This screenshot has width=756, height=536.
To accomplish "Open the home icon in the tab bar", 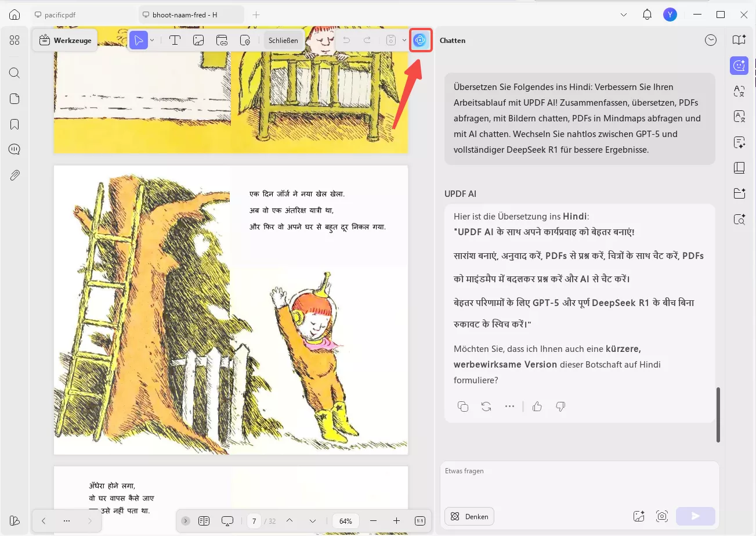I will click(15, 15).
